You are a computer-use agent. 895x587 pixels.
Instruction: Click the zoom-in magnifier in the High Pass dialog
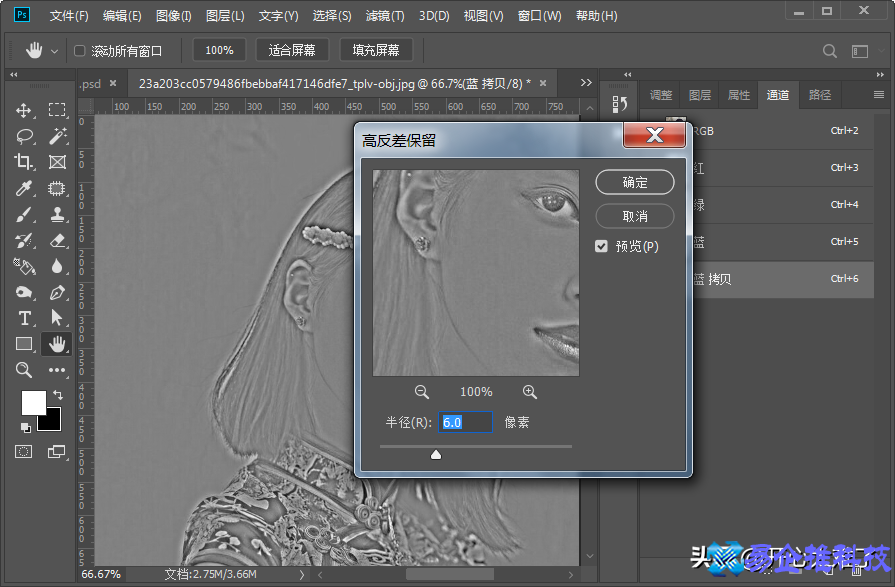[530, 391]
